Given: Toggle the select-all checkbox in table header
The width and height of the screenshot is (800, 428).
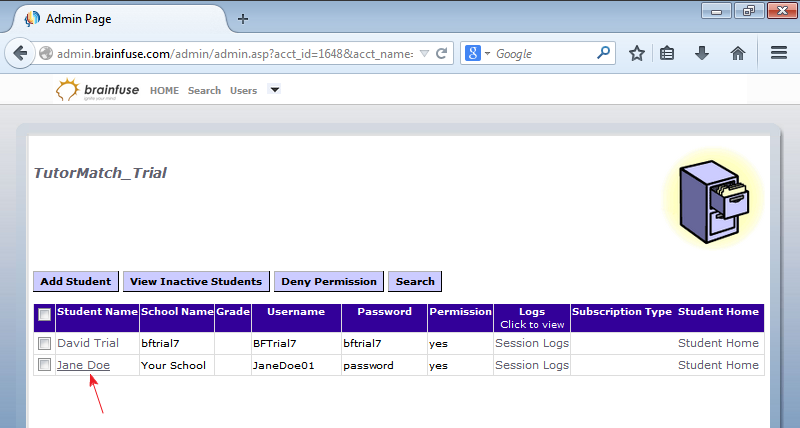Looking at the screenshot, I should (x=44, y=314).
